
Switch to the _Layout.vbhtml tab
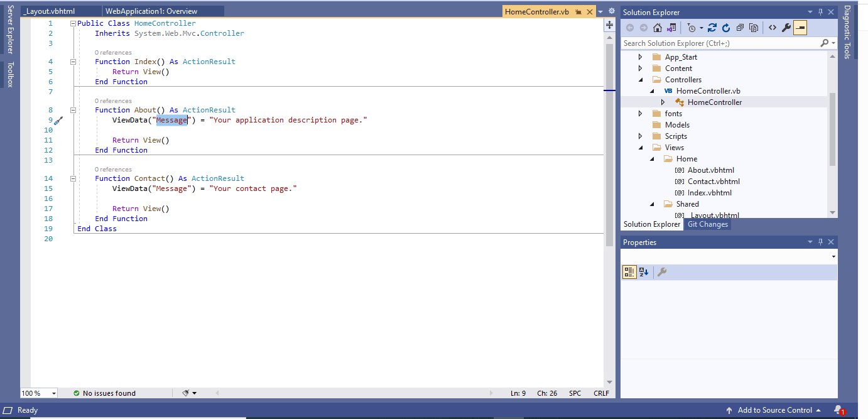click(49, 11)
